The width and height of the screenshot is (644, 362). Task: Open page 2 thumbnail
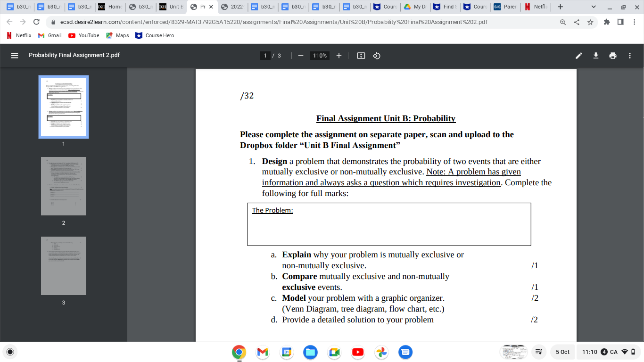pyautogui.click(x=63, y=186)
